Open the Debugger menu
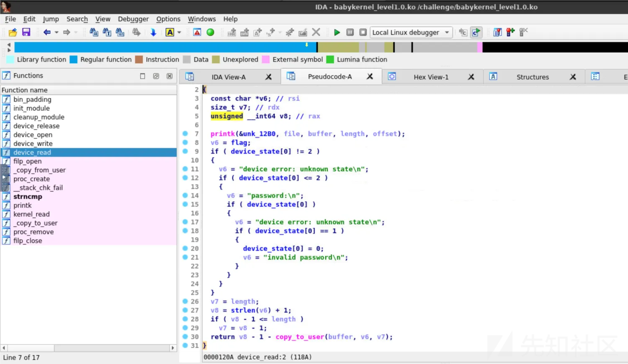Screen dimensions: 628x364 point(133,19)
